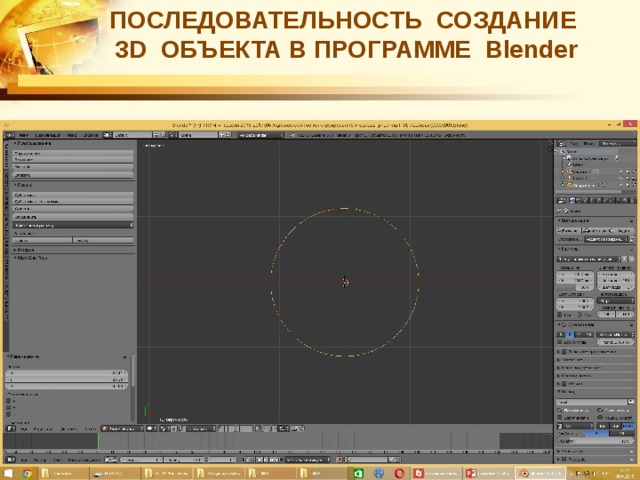This screenshot has width=640, height=480.
Task: Click add render preset plus icon
Action: [624, 259]
